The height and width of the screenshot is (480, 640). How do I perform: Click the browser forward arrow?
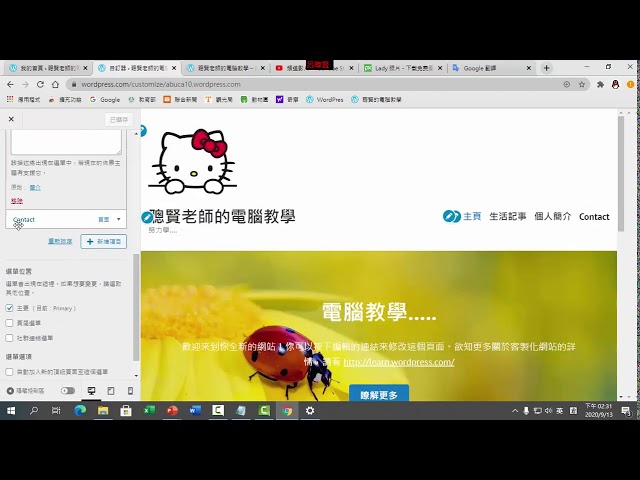(x=25, y=84)
